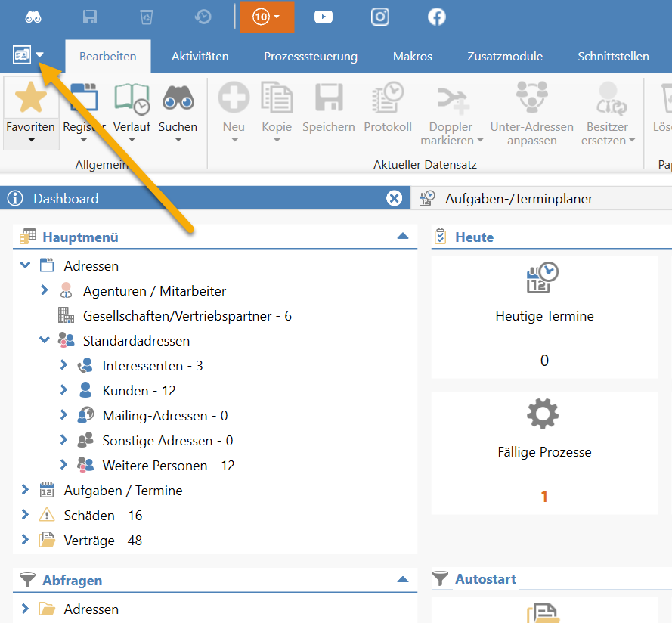Click the save disk icon in top toolbar
Viewport: 672px width, 623px height.
(x=90, y=17)
